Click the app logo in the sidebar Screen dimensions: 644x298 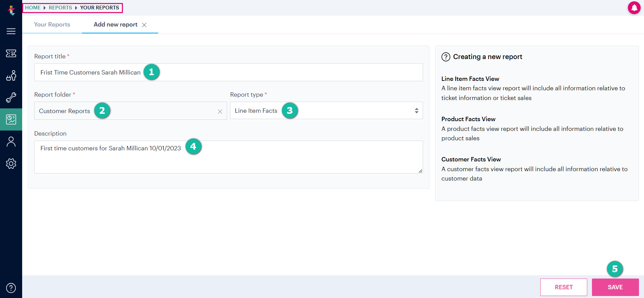11,10
